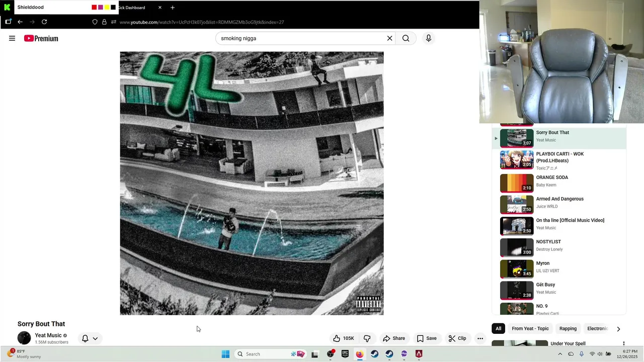
Task: Click the 4L album art video player
Action: coord(252,183)
